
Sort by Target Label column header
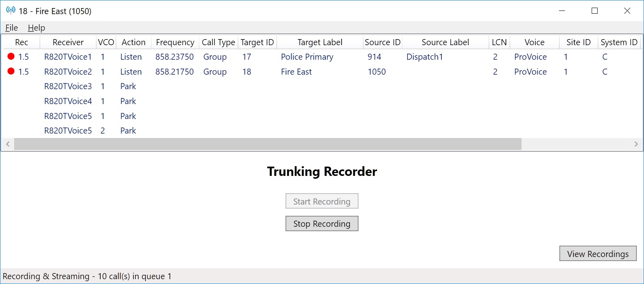tap(320, 42)
